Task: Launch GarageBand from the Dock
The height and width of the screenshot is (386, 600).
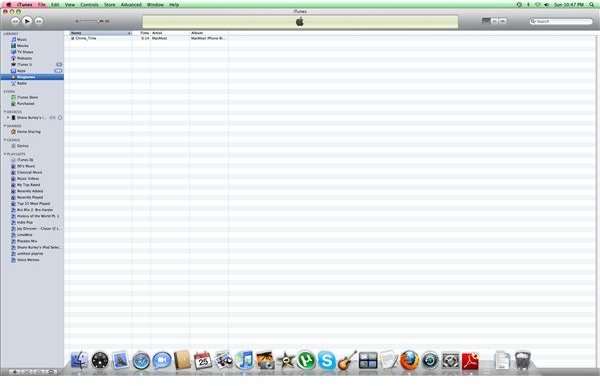Action: click(x=347, y=360)
